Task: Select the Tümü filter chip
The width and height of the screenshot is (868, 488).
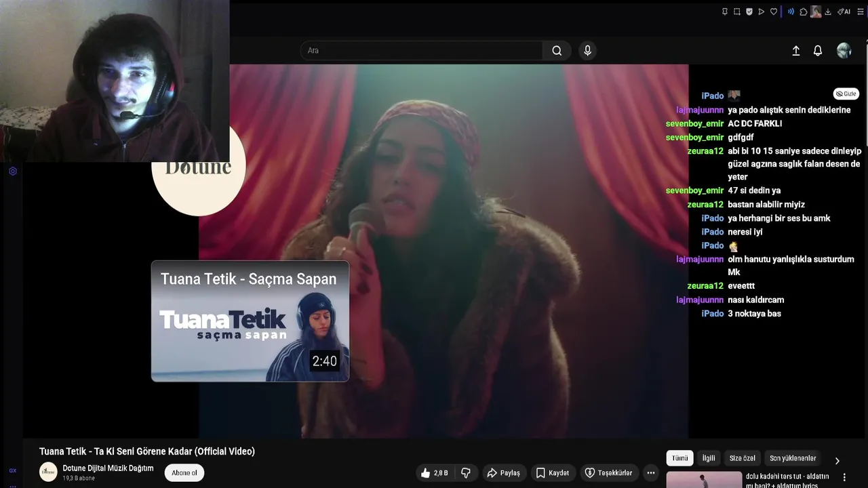Action: [679, 458]
